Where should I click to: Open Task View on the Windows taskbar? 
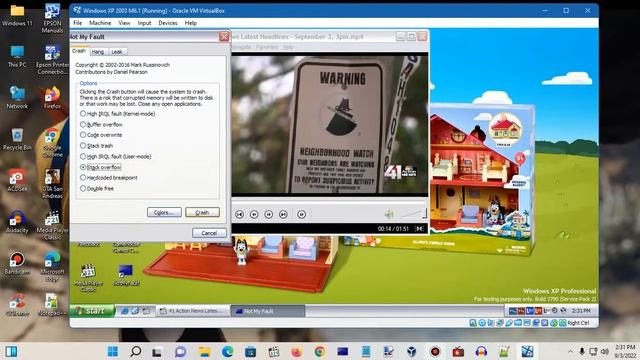(157, 351)
